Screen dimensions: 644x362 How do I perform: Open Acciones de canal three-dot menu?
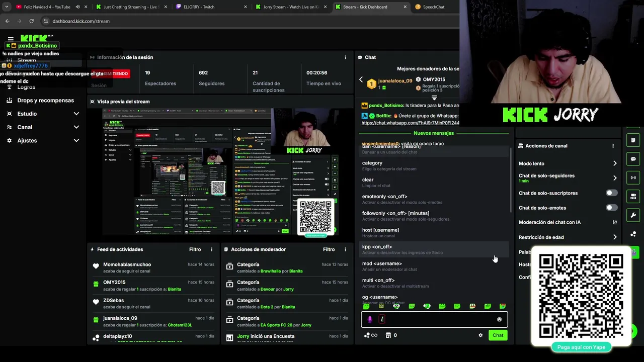pos(613,146)
